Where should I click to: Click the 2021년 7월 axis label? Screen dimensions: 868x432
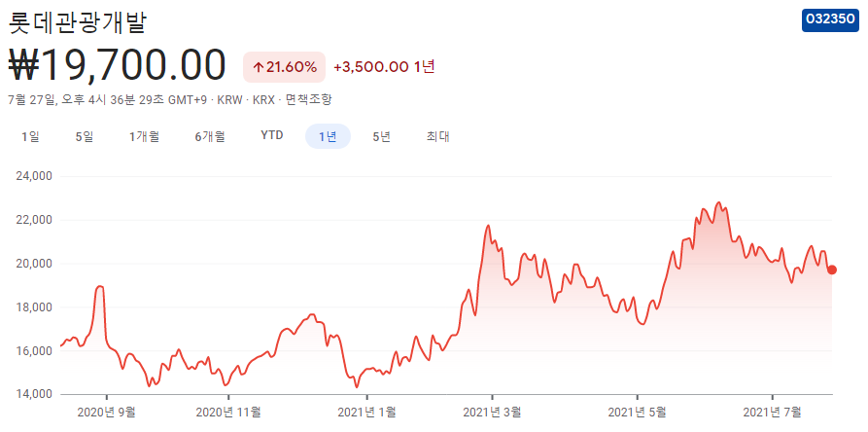pos(772,412)
